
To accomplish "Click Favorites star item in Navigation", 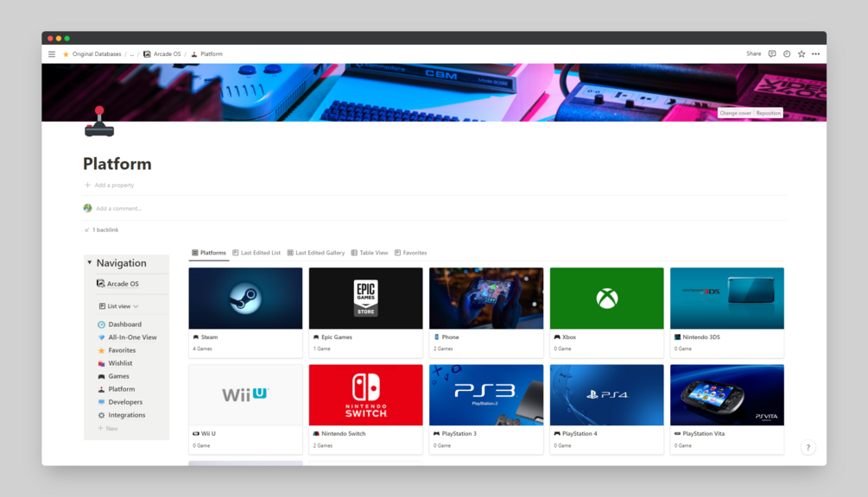I will pos(117,350).
